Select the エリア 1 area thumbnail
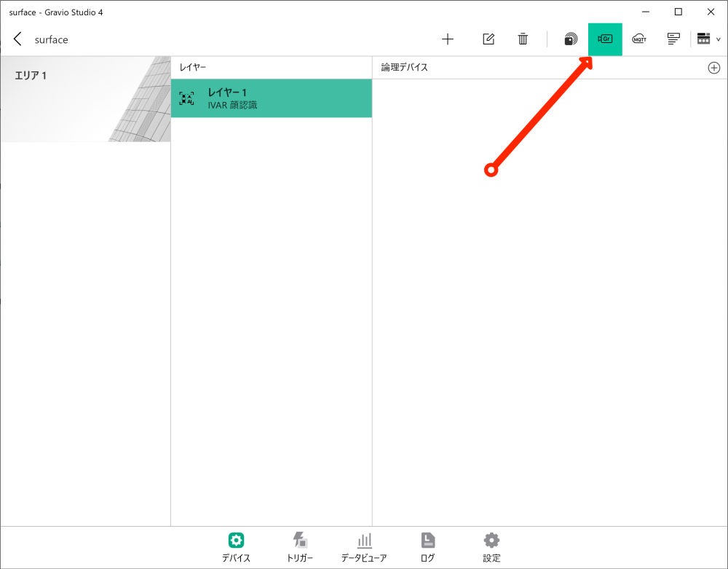The width and height of the screenshot is (728, 569). click(x=85, y=99)
